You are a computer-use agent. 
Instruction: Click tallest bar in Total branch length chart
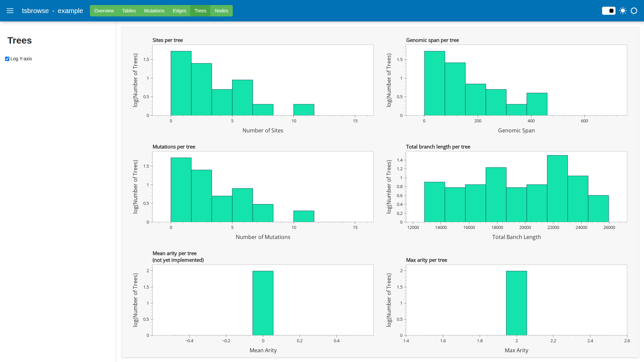coord(557,188)
